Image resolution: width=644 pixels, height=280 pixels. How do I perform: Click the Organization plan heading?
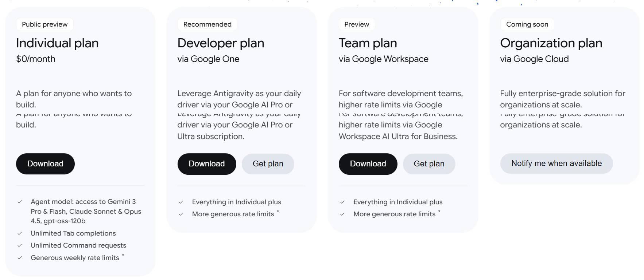pos(551,43)
